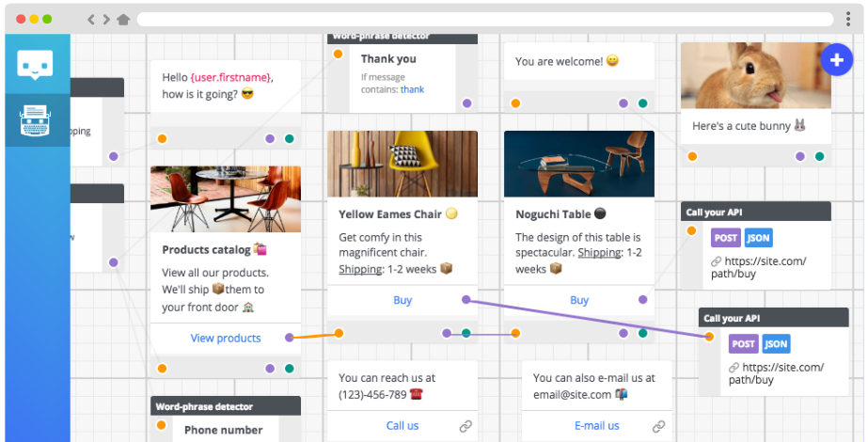Image resolution: width=868 pixels, height=442 pixels.
Task: Click the View products button
Action: [x=226, y=339]
